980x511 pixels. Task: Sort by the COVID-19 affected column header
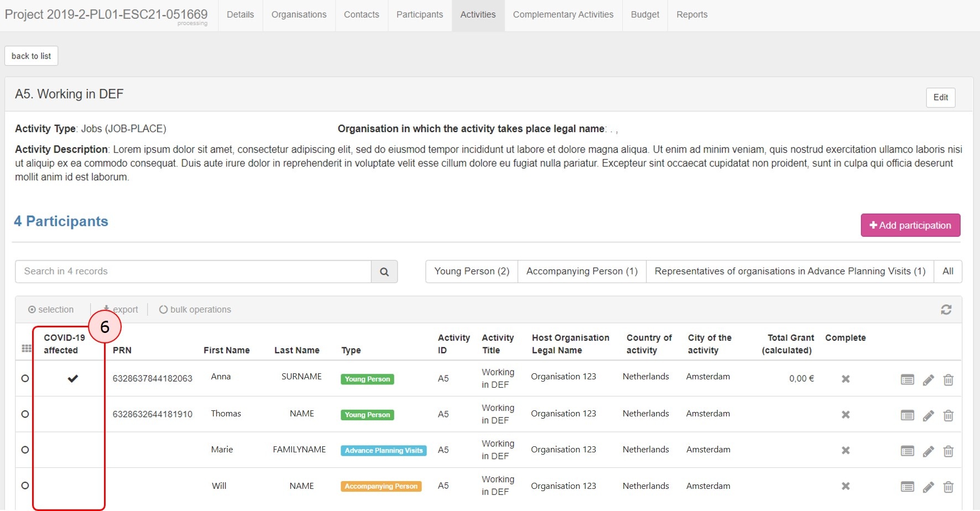tap(64, 344)
